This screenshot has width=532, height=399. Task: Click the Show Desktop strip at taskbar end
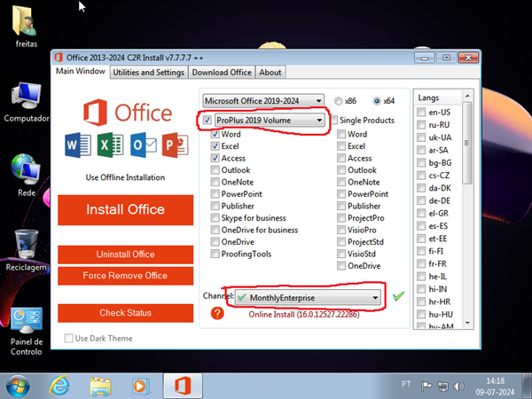[527, 386]
